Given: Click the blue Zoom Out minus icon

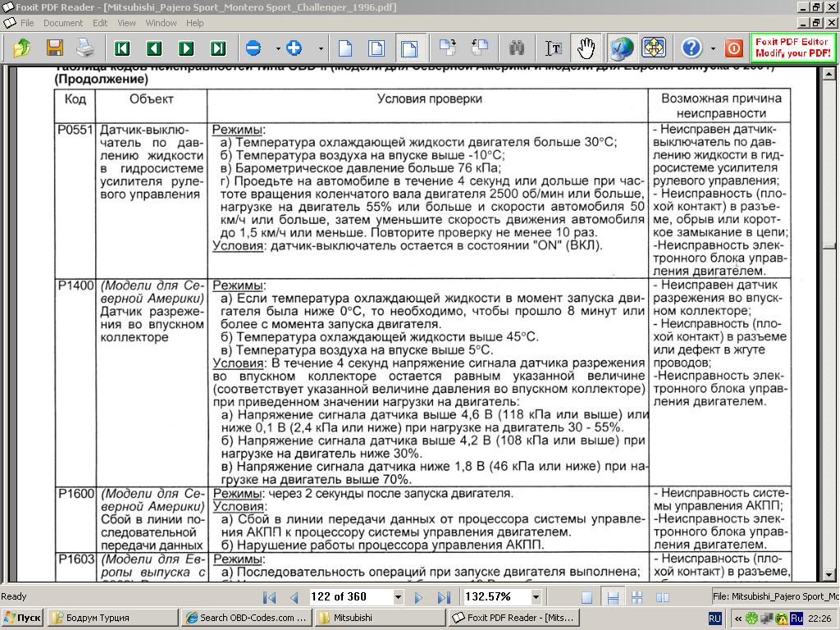Looking at the screenshot, I should click(x=253, y=48).
